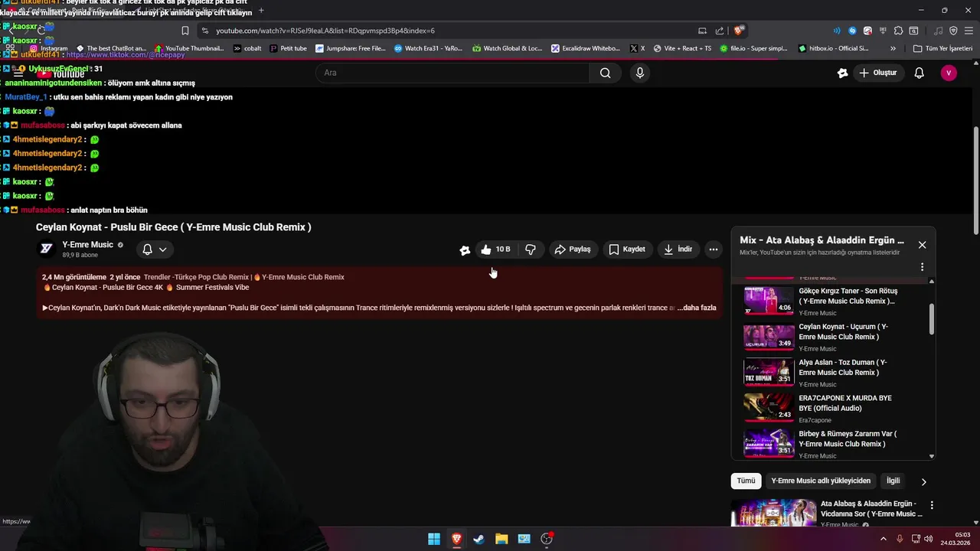Image resolution: width=980 pixels, height=551 pixels.
Task: Open options for Vicdanına Sor video
Action: tap(932, 506)
